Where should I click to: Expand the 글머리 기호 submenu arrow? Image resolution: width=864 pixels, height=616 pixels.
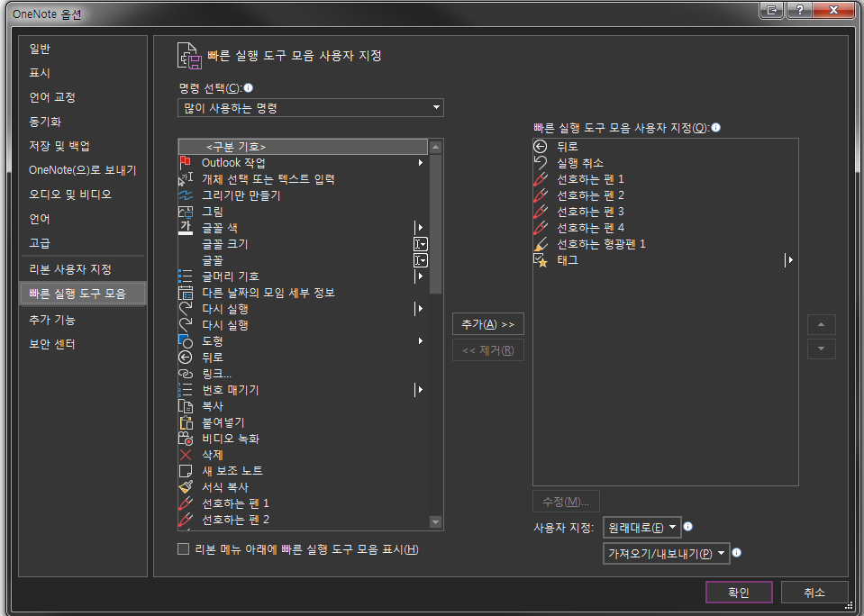click(420, 276)
